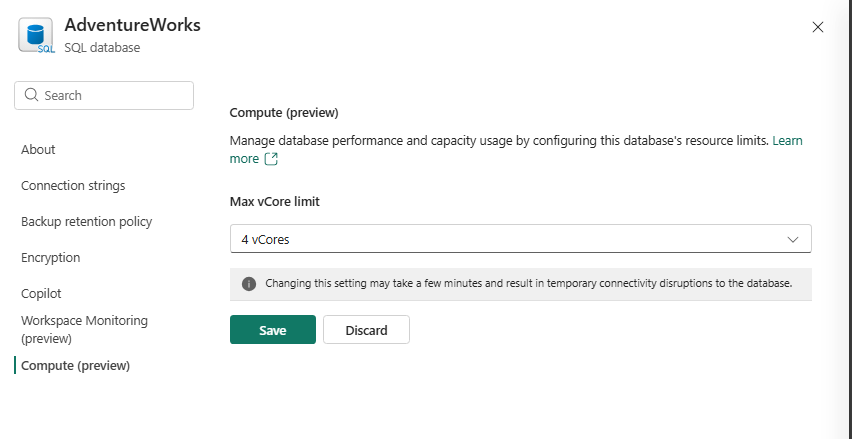This screenshot has height=439, width=852.
Task: Click the Max vCore limit label
Action: pos(274,202)
